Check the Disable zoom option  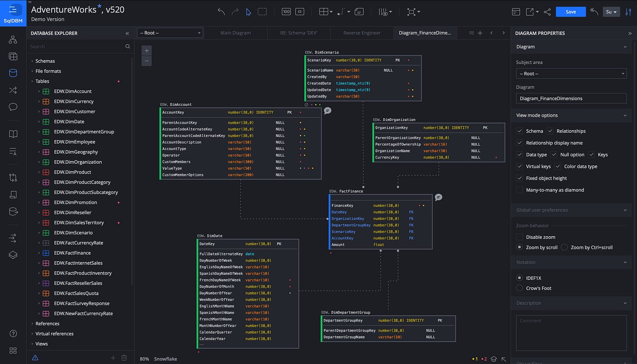click(519, 237)
